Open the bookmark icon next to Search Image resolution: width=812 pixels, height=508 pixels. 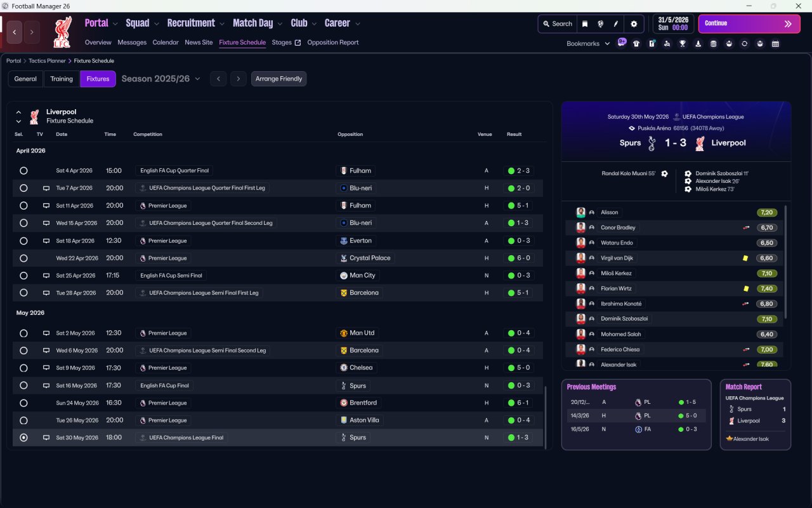click(585, 24)
